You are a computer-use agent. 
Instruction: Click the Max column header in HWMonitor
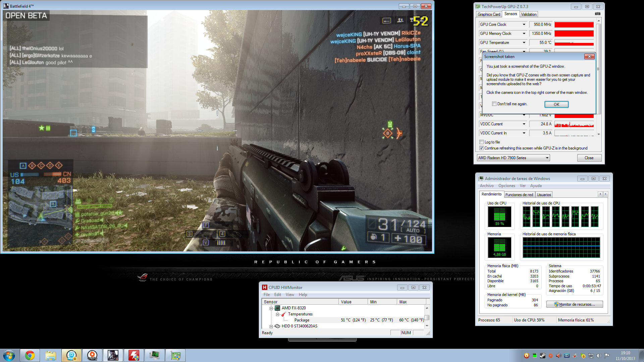pyautogui.click(x=411, y=302)
